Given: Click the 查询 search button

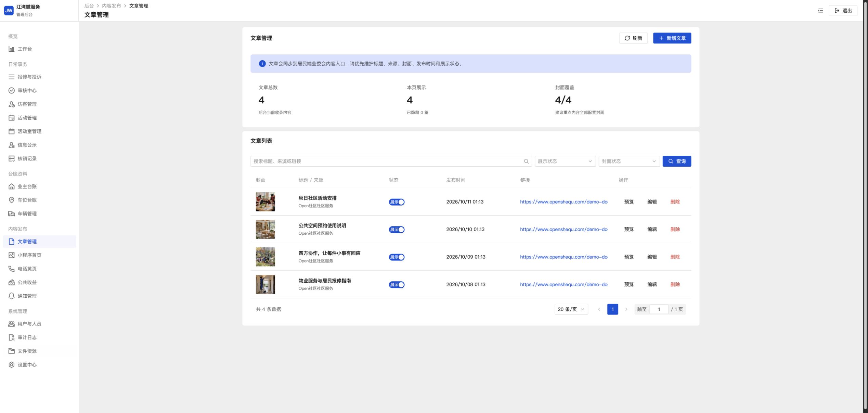Looking at the screenshot, I should pyautogui.click(x=677, y=161).
